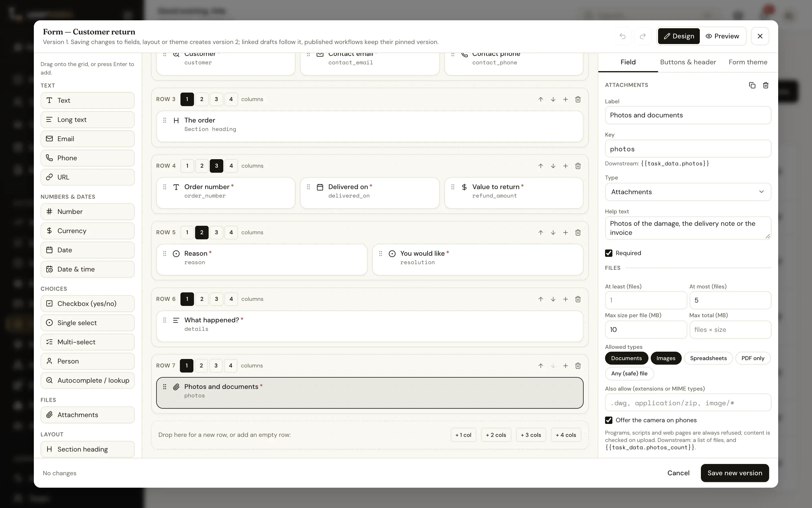Viewport: 812px width, 508px height.
Task: Move Row 6 down with arrow icon
Action: [x=553, y=299]
